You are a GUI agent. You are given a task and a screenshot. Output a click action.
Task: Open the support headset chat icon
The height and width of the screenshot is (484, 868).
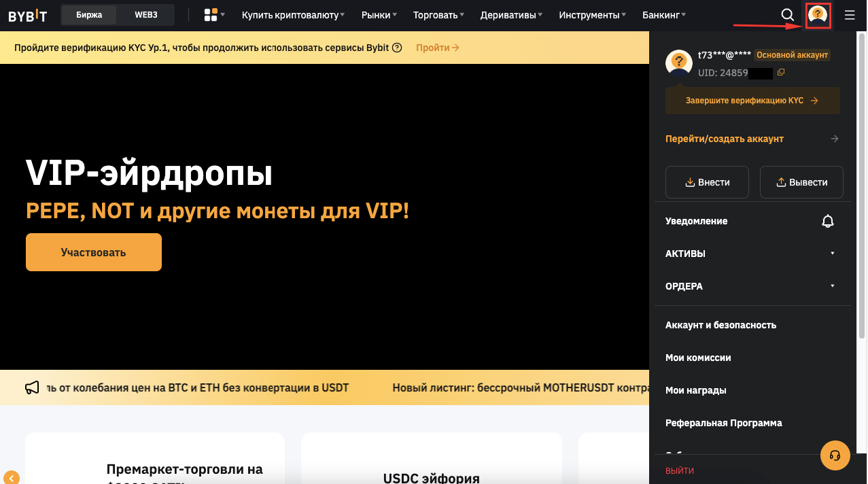(x=835, y=455)
